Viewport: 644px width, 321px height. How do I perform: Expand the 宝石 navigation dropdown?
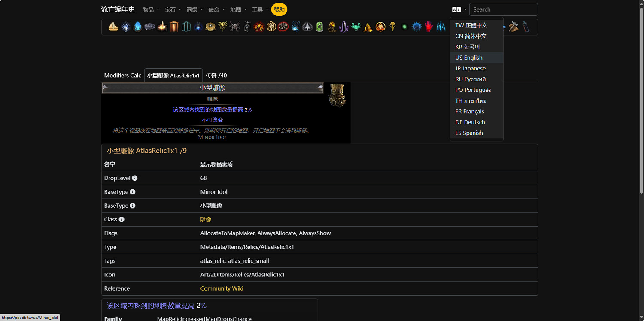pyautogui.click(x=173, y=9)
